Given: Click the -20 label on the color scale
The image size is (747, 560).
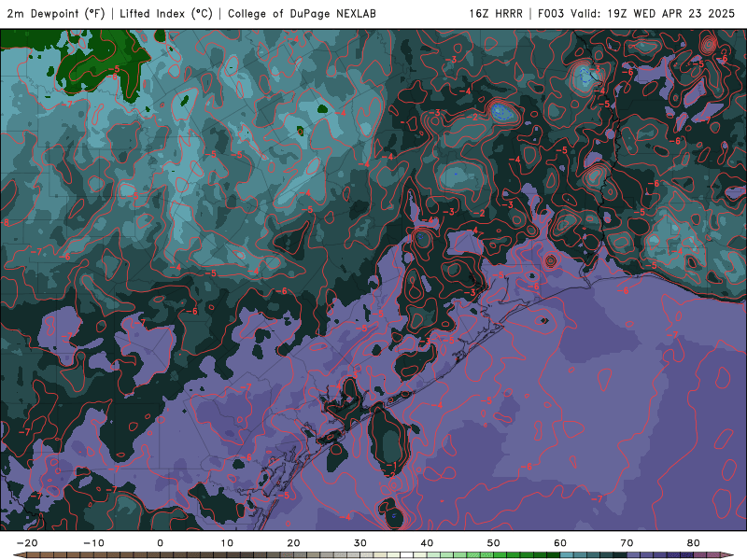Looking at the screenshot, I should pos(27,543).
